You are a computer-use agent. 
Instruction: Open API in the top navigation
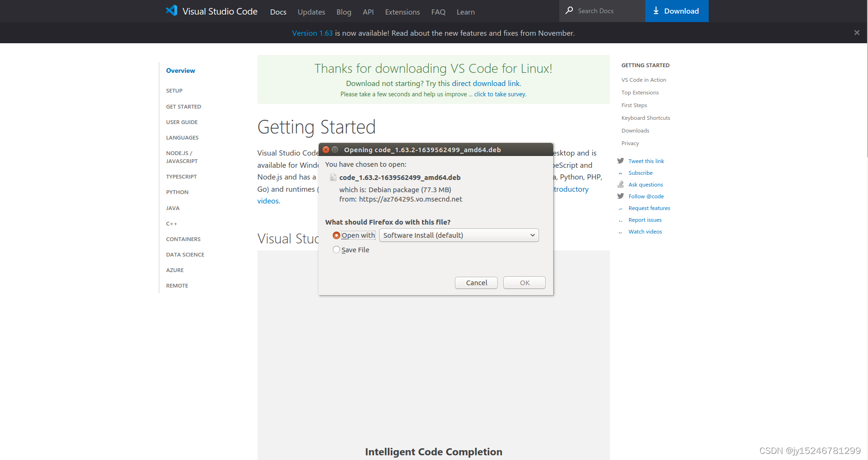(368, 12)
